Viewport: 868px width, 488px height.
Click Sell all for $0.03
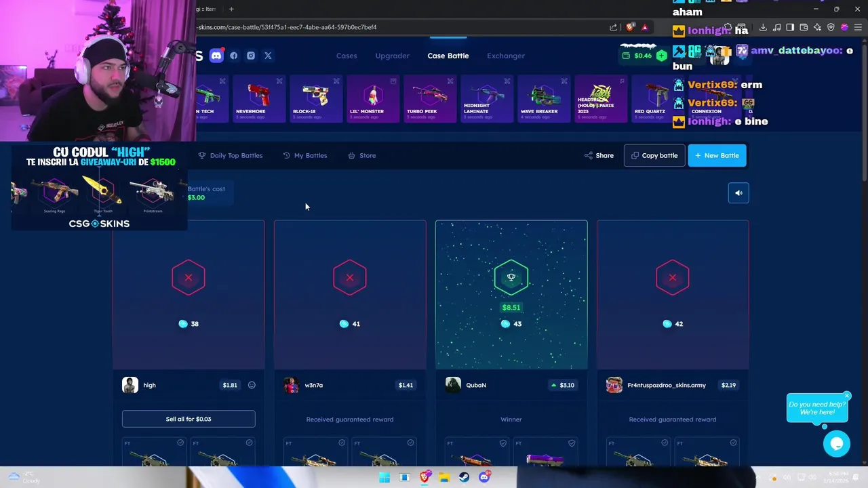tap(189, 419)
